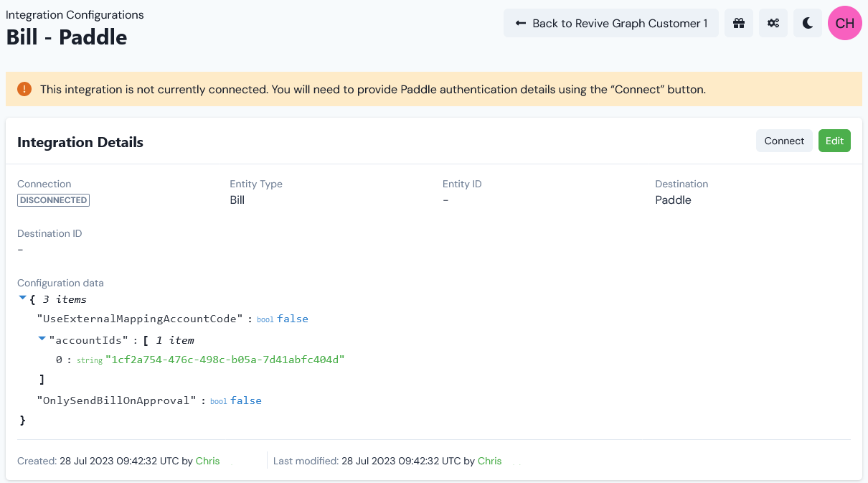Open the CH user avatar menu
Image resolution: width=868 pixels, height=483 pixels.
[x=845, y=23]
